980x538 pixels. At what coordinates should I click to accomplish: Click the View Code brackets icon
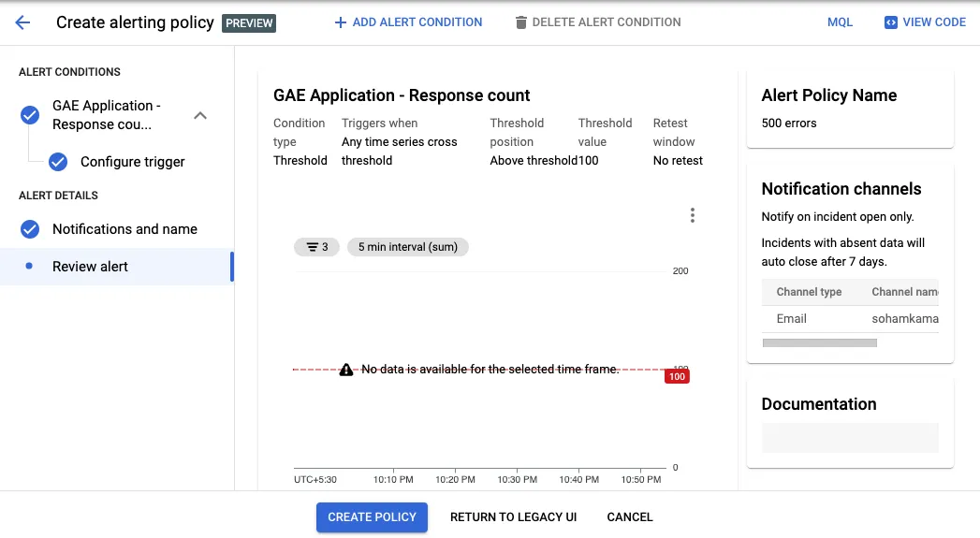click(891, 22)
